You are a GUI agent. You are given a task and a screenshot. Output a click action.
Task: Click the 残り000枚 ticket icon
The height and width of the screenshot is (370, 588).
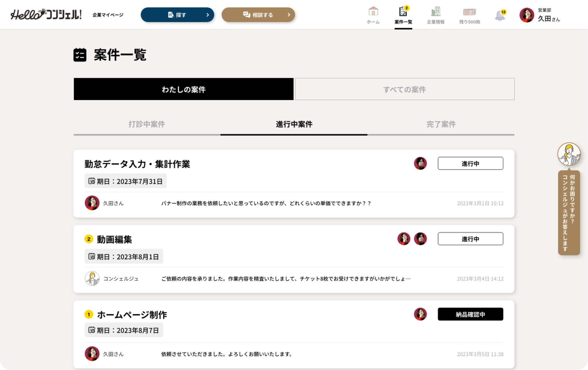[469, 12]
